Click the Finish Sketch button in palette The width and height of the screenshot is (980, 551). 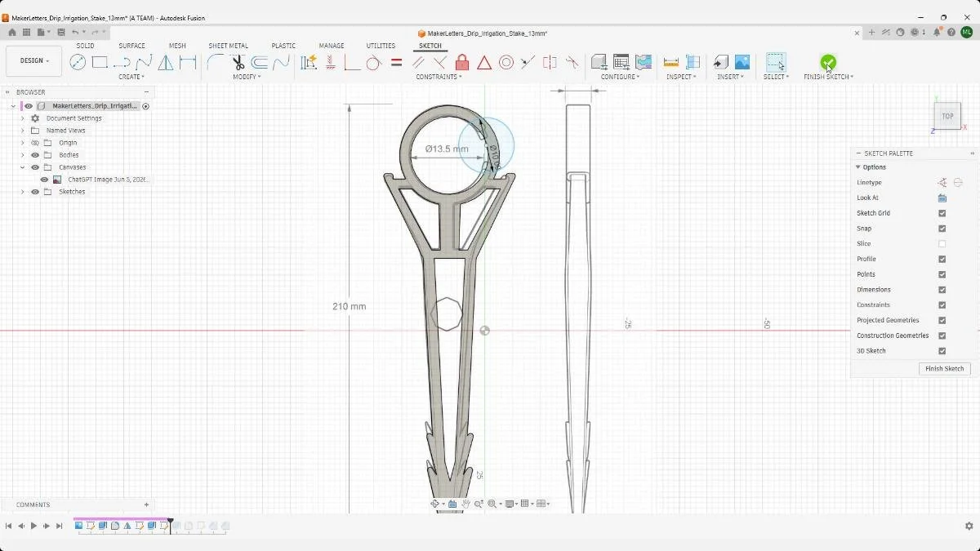coord(944,369)
